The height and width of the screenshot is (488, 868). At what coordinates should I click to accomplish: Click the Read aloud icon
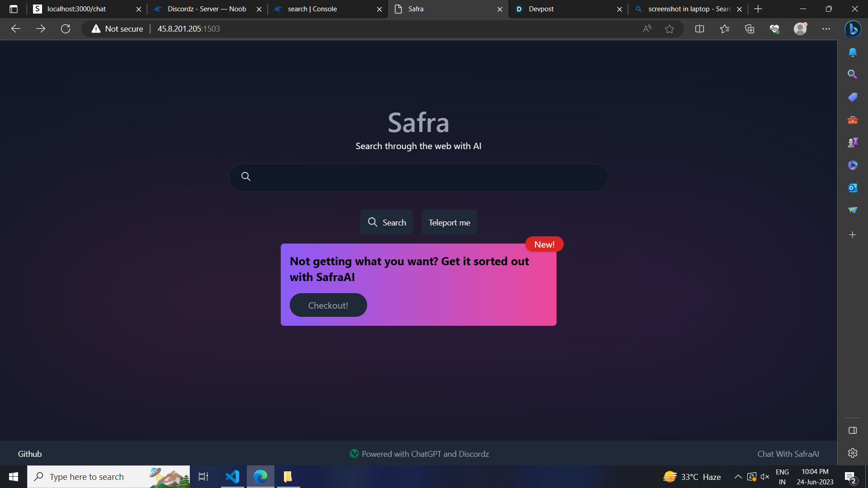point(647,29)
